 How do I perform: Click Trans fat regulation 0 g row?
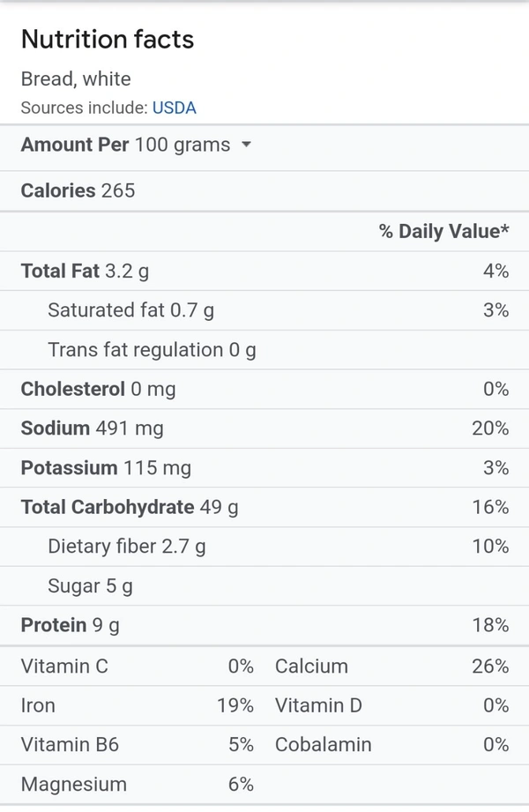tap(152, 350)
